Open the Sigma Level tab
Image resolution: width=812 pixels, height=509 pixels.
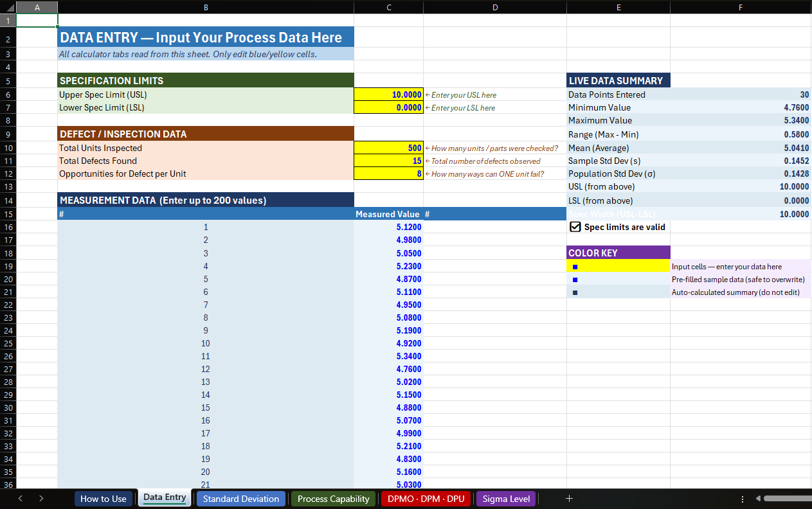pos(506,498)
